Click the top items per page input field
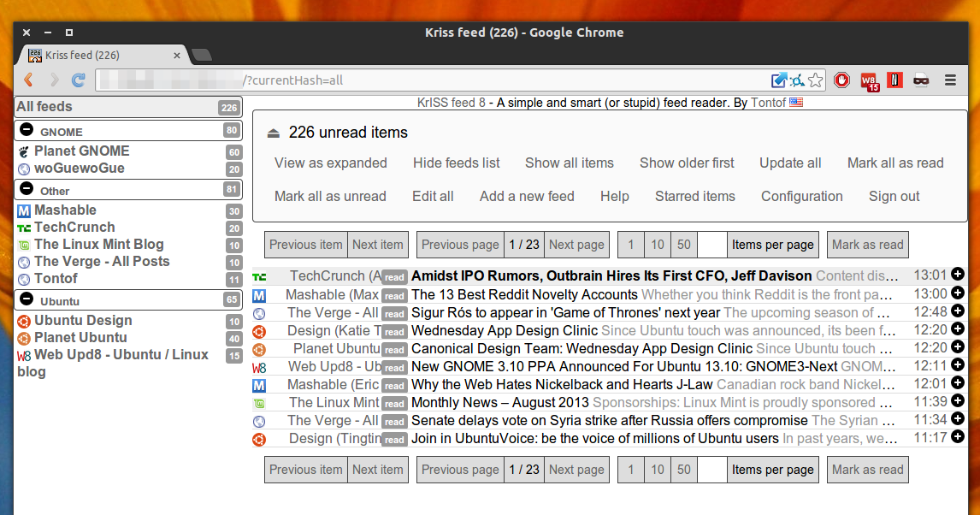The width and height of the screenshot is (980, 515). [x=711, y=245]
